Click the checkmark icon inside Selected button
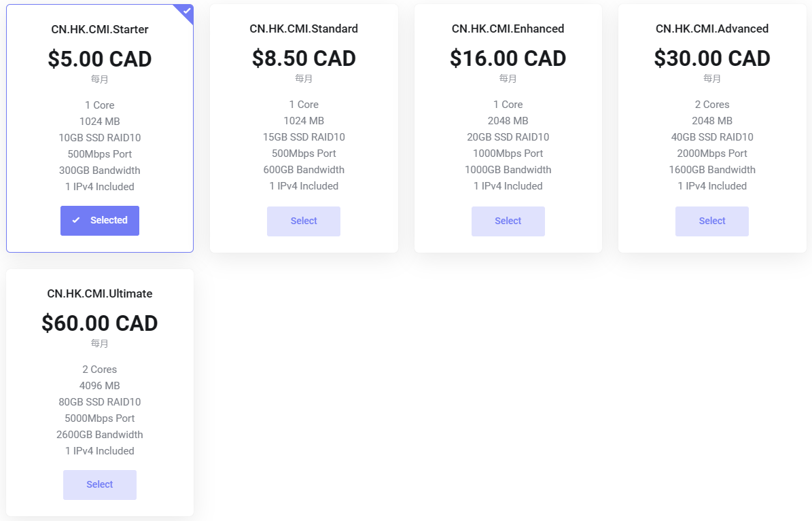 point(76,220)
